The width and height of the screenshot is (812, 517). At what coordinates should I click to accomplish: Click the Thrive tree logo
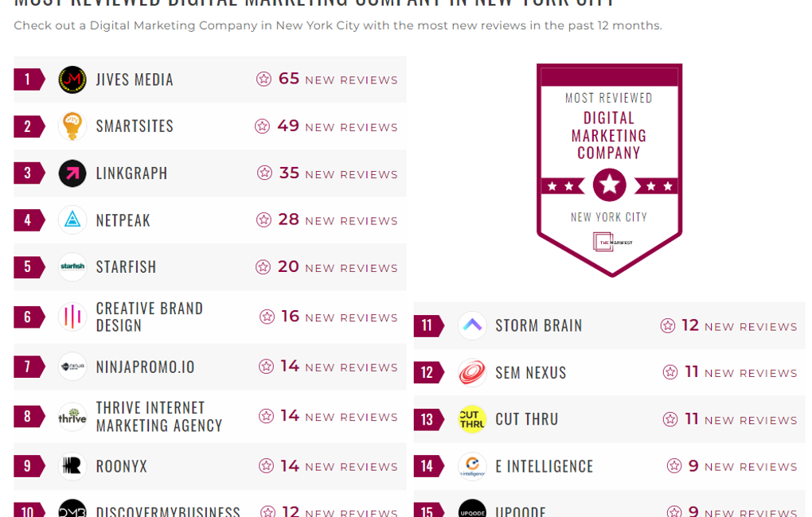pos(72,417)
